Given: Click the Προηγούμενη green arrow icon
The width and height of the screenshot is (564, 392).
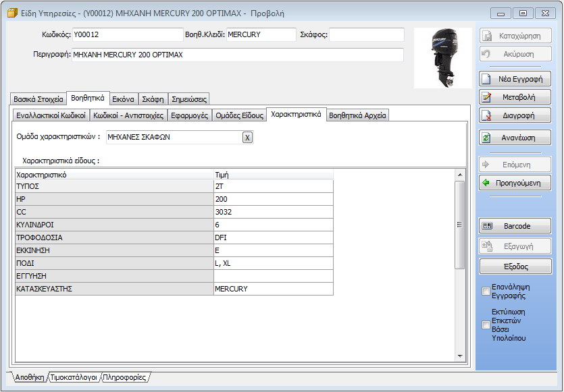Looking at the screenshot, I should pos(486,183).
